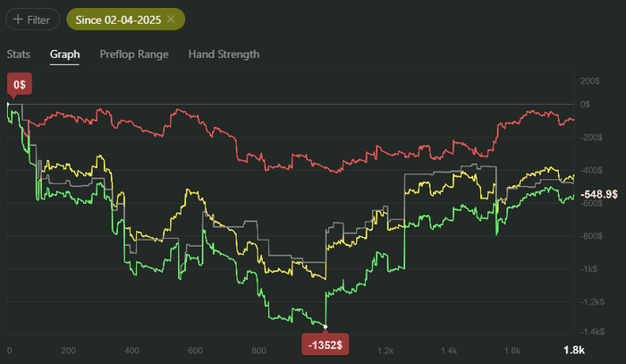The height and width of the screenshot is (364, 626).
Task: Switch to the Stats tab
Action: [x=18, y=54]
